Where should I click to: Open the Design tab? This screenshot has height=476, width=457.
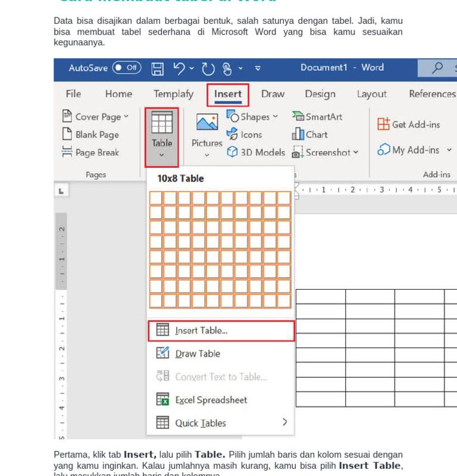tap(320, 94)
